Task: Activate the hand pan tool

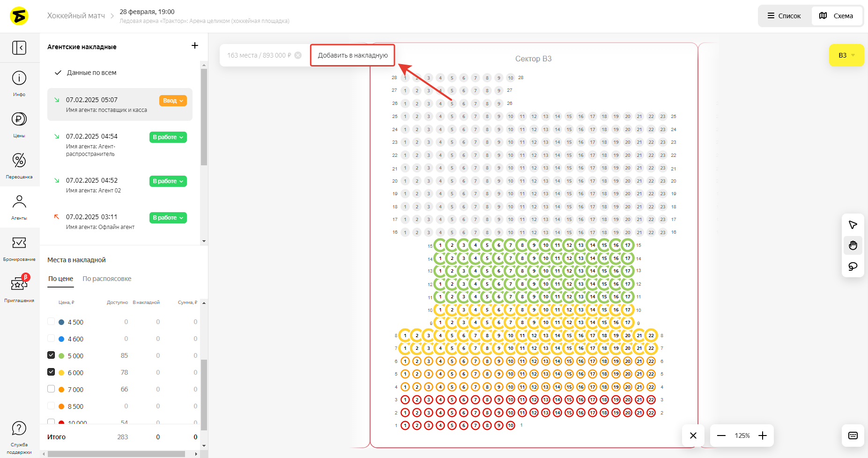Action: (x=853, y=245)
